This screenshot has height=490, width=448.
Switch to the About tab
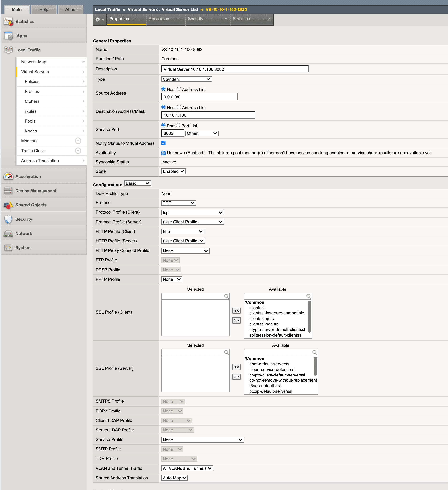coord(71,10)
